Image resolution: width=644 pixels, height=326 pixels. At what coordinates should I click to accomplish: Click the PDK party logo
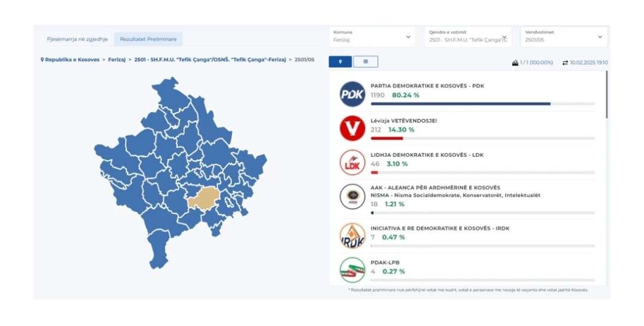[352, 94]
